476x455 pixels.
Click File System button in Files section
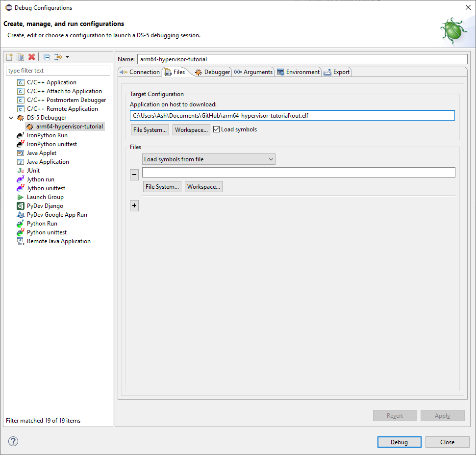(162, 187)
